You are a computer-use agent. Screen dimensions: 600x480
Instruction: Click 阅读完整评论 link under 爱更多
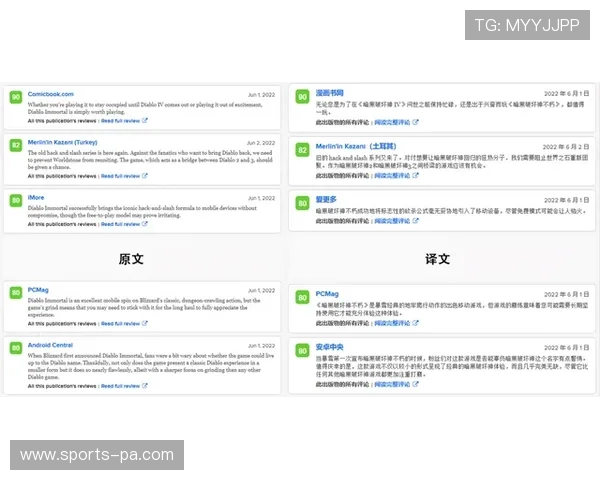point(392,221)
